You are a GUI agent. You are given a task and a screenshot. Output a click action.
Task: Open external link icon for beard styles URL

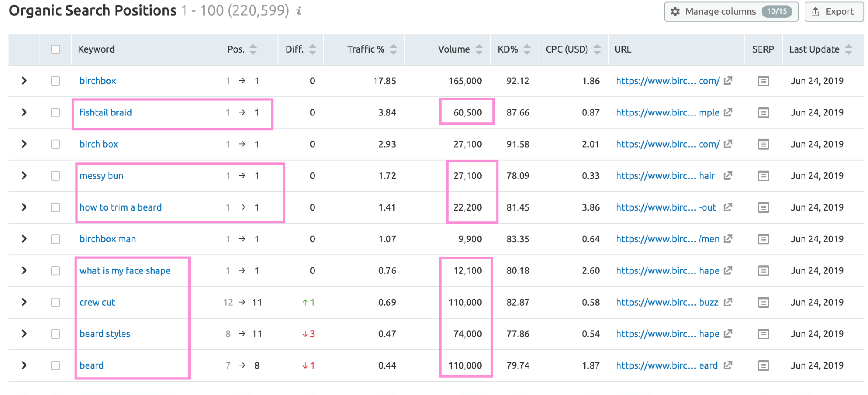click(728, 333)
